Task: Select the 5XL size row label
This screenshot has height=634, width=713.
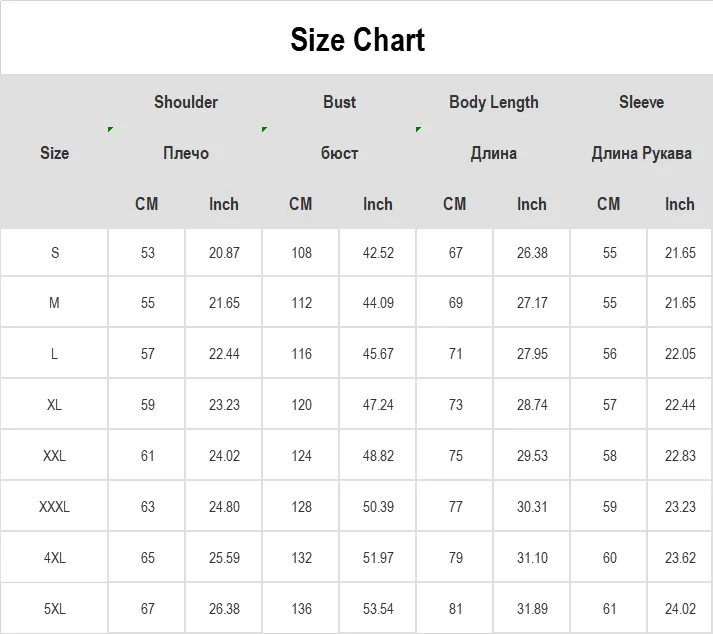Action: pos(54,609)
